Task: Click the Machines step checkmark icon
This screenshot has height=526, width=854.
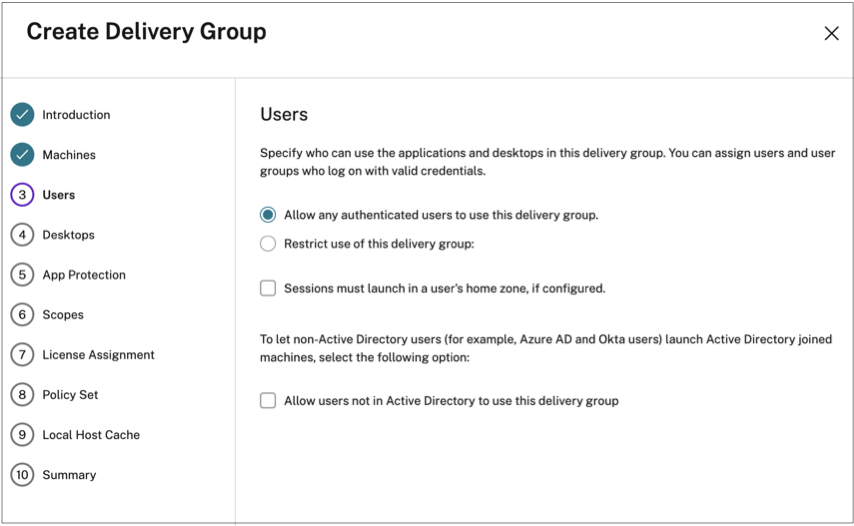Action: click(22, 155)
